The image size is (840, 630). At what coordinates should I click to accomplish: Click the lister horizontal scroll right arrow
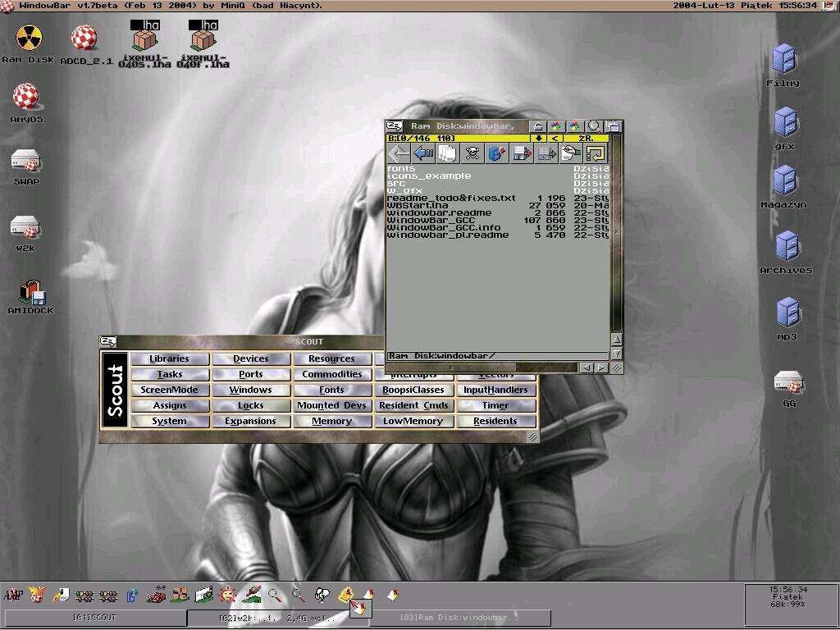tap(601, 367)
